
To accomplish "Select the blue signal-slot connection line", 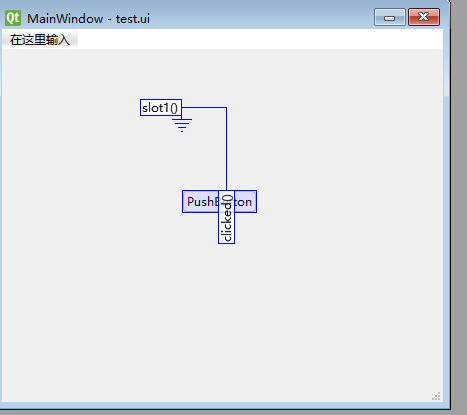I will click(x=227, y=150).
